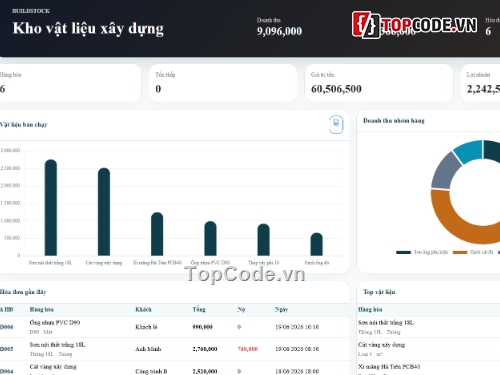
Task: Click the page title Kho vật liệu xây dựng
Action: [88, 29]
